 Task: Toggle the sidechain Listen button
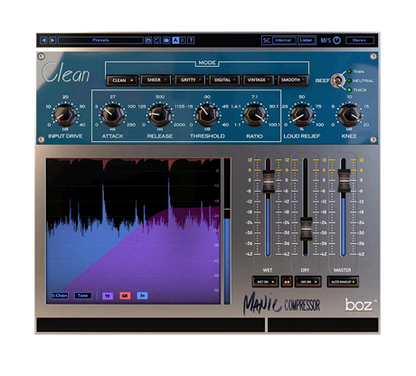(x=306, y=40)
